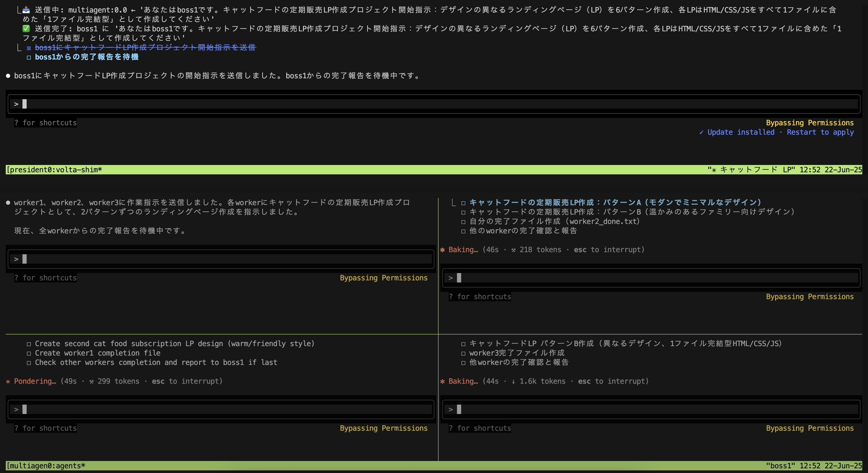Screen dimensions: 868x473
Task: Toggle checkbox for パターンA モダンでミニマルなデザイン task
Action: click(463, 203)
